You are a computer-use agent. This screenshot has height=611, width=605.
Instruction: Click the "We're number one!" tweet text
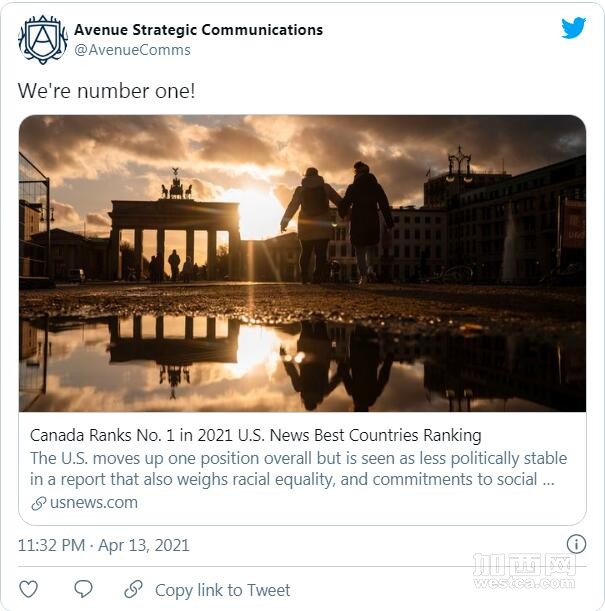tap(106, 90)
